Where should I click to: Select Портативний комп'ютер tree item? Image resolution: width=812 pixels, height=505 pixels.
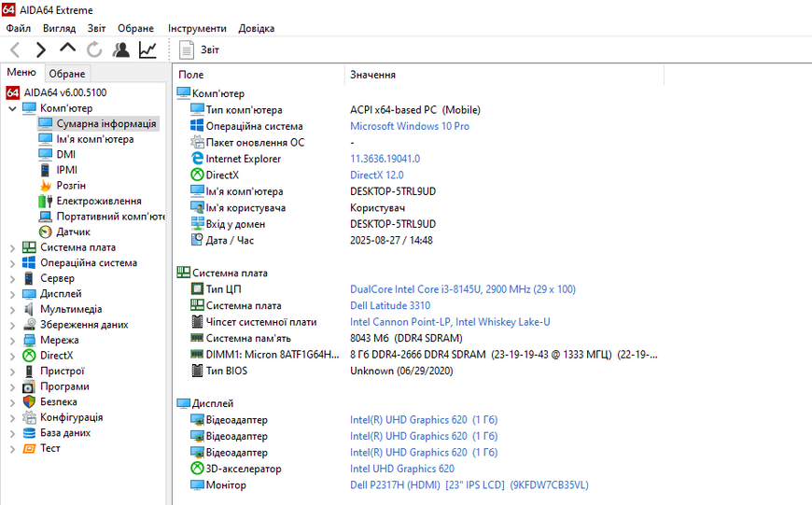110,217
